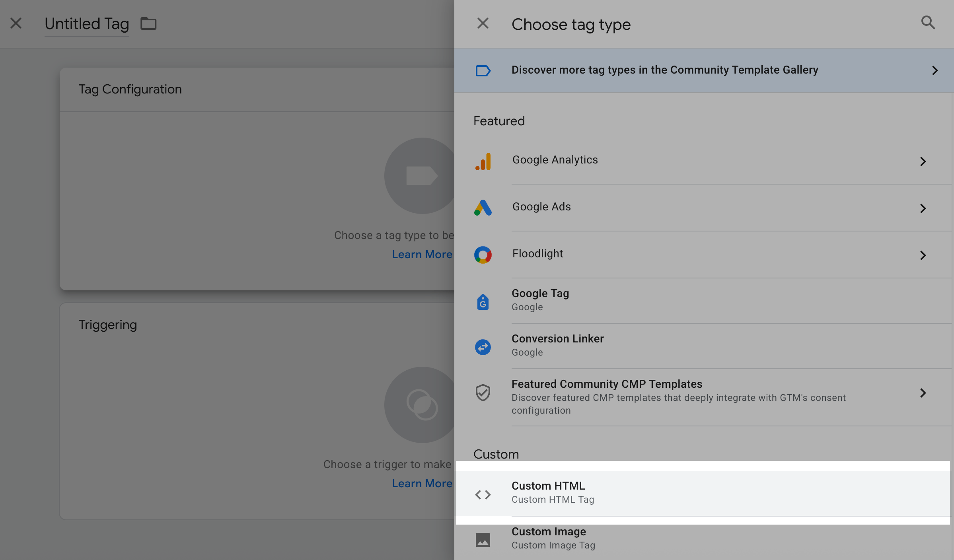This screenshot has height=560, width=954.
Task: Expand Google Analytics chevron arrow
Action: click(923, 161)
